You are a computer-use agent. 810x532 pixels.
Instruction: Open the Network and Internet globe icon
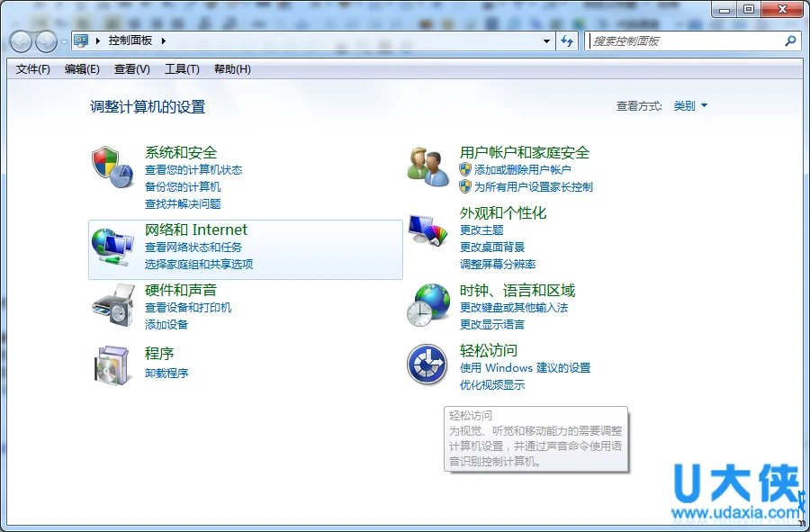(x=112, y=248)
